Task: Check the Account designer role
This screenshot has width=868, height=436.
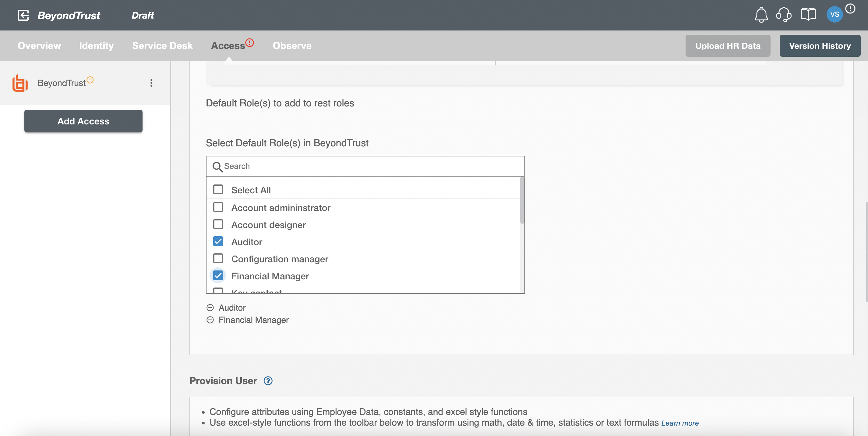Action: 218,224
